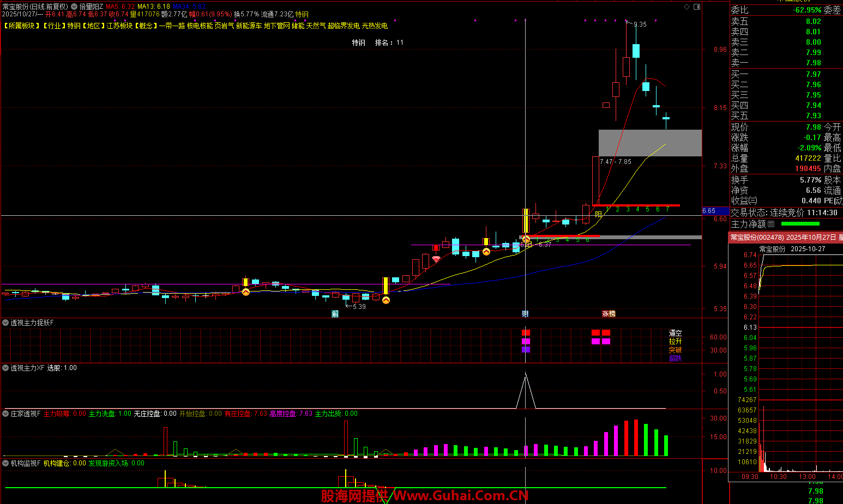Click the 新能源车 concept label
The width and height of the screenshot is (843, 504).
(x=249, y=26)
